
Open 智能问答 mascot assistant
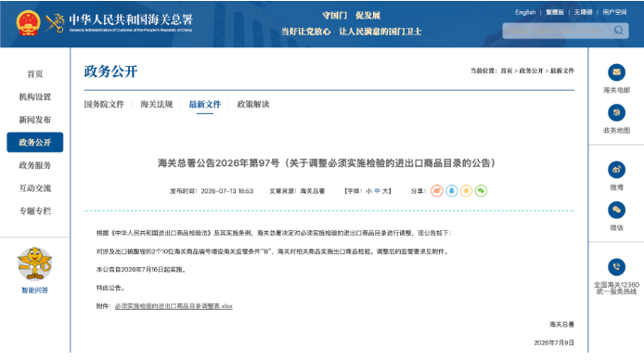[x=35, y=264]
